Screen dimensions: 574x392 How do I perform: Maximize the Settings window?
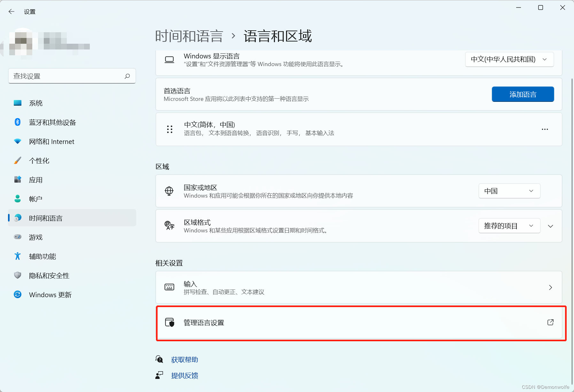coord(540,8)
